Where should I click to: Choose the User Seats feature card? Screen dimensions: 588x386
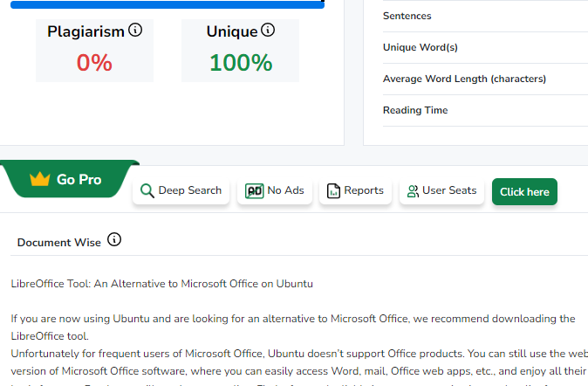442,190
